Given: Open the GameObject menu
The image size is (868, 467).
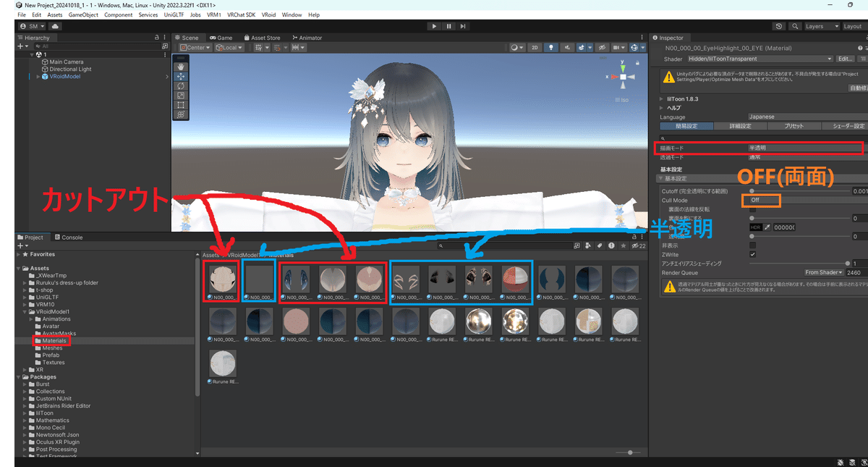Looking at the screenshot, I should coord(83,14).
